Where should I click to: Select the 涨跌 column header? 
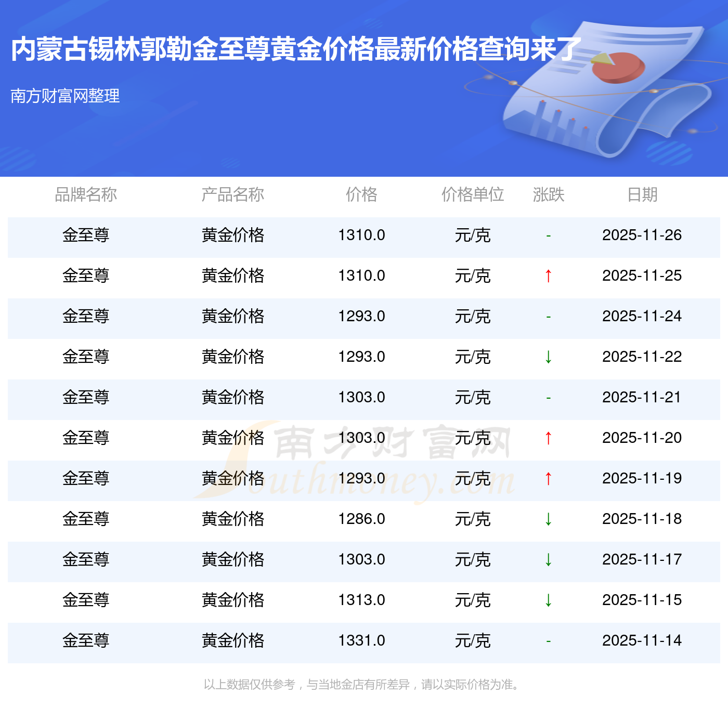click(x=548, y=195)
